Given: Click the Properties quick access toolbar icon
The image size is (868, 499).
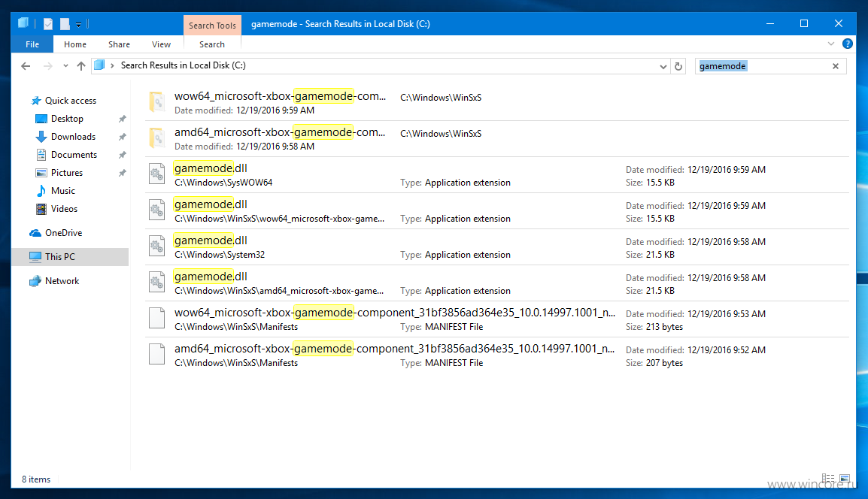Looking at the screenshot, I should pos(48,24).
